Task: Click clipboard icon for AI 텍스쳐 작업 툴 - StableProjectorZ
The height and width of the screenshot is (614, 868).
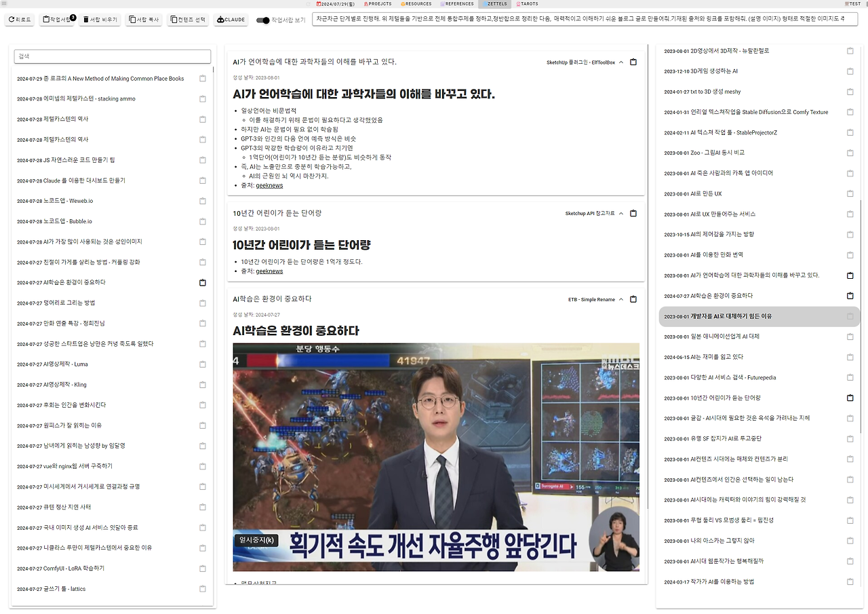Action: point(850,132)
